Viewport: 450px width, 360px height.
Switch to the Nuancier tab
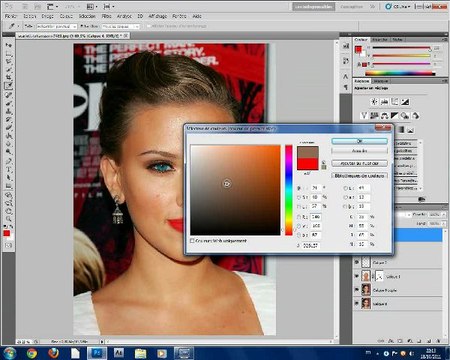tap(379, 39)
